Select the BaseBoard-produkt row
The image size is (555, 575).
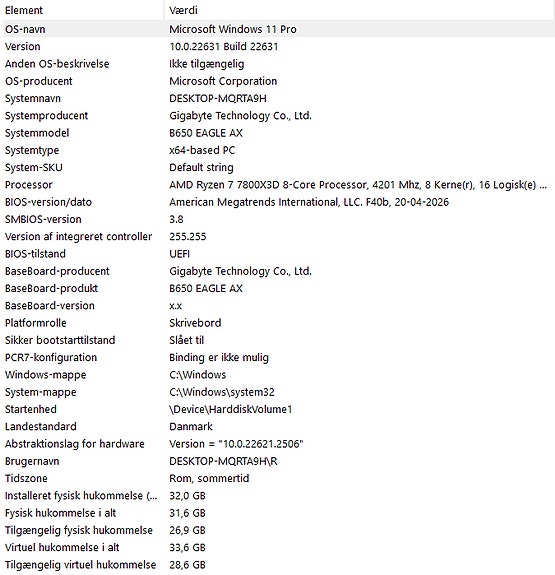tap(277, 288)
